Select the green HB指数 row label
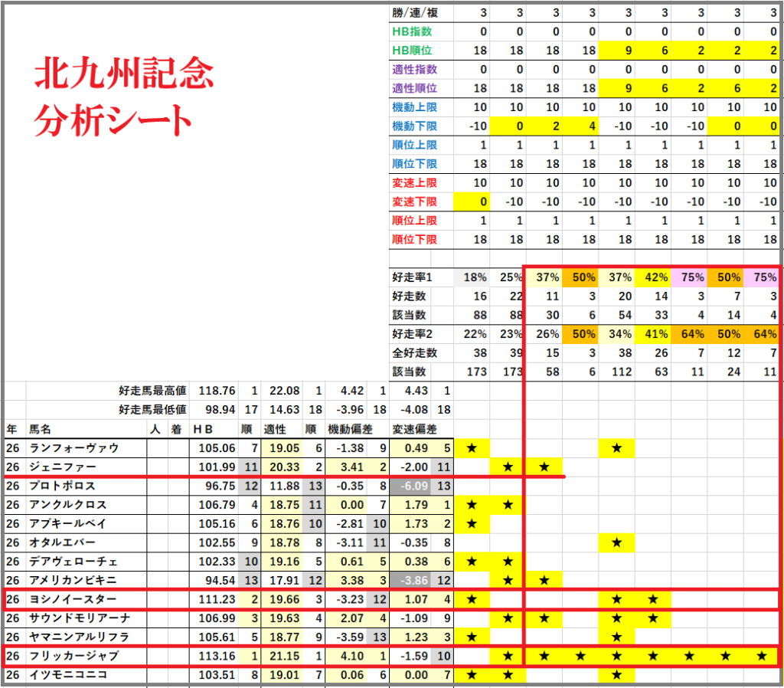The image size is (784, 688). pos(412,31)
